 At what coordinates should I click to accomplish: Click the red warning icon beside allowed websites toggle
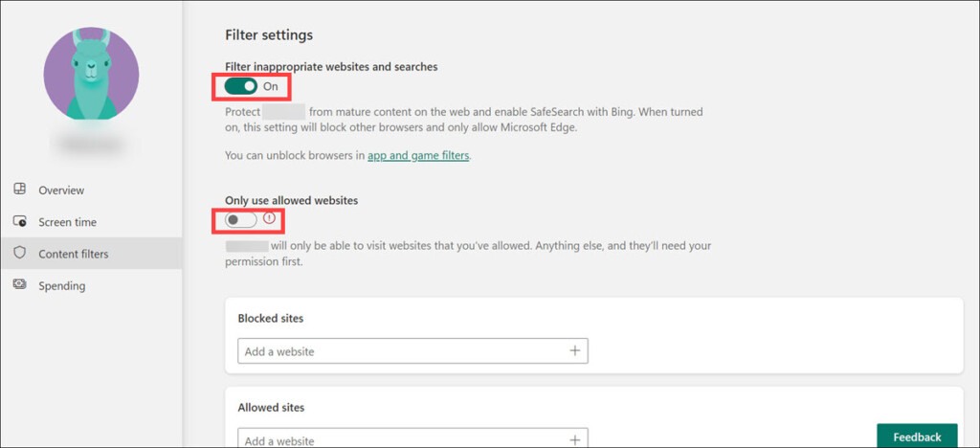(269, 218)
